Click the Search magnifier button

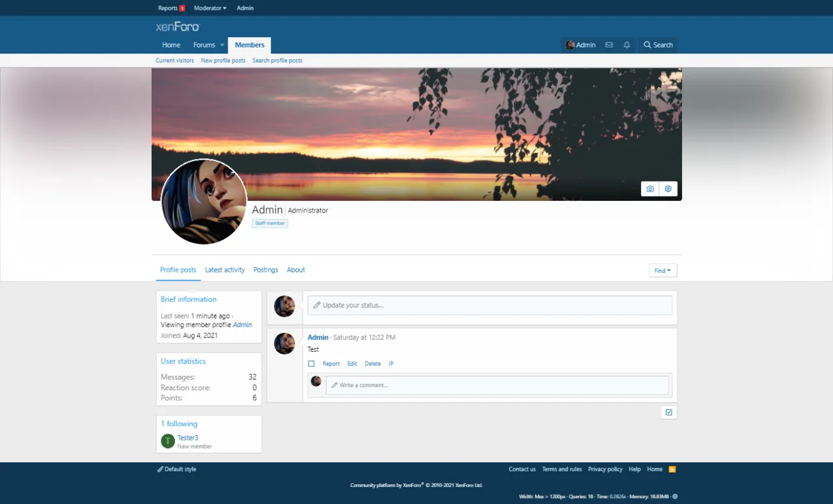(x=658, y=45)
